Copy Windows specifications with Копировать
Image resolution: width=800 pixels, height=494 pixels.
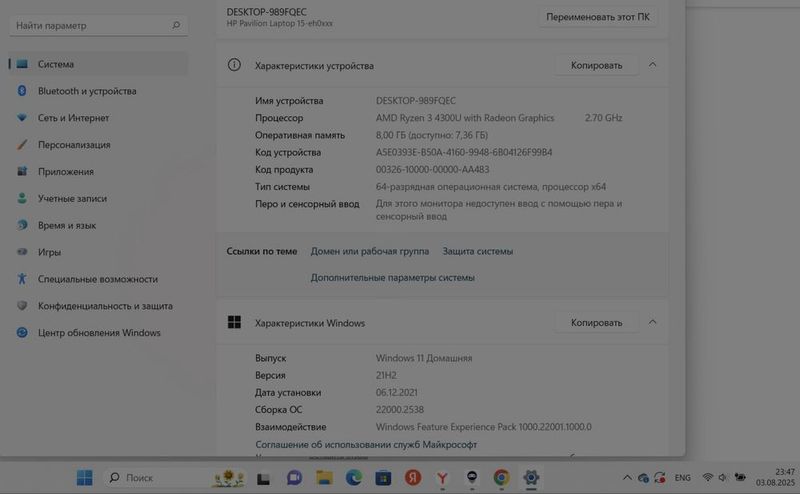tap(596, 323)
